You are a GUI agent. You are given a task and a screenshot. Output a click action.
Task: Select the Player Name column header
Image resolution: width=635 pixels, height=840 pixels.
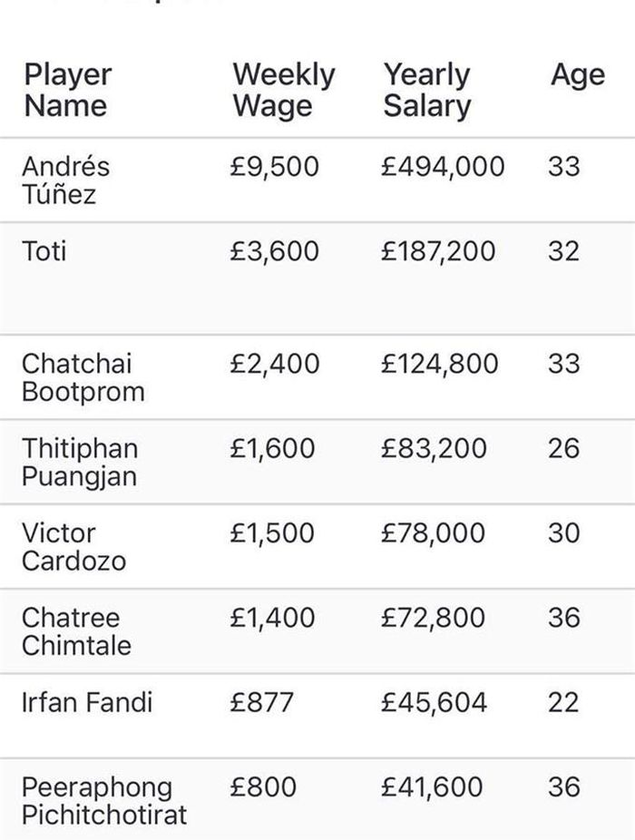pyautogui.click(x=67, y=90)
